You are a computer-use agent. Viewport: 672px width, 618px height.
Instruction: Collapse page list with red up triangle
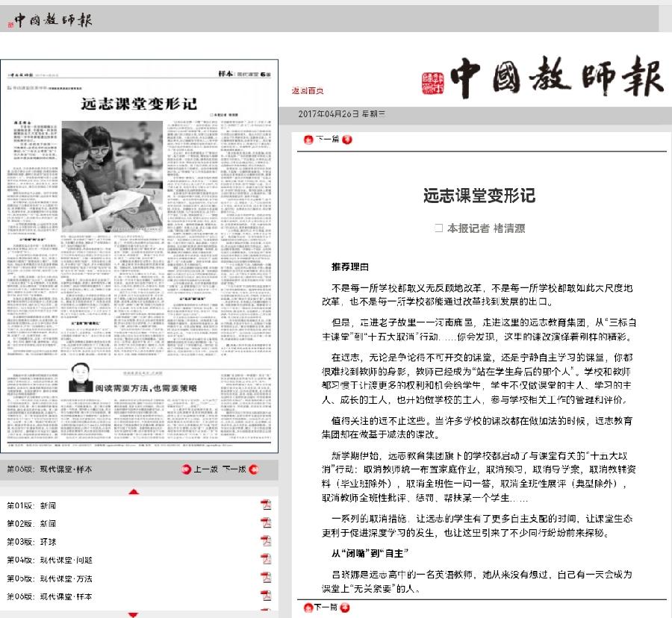[x=134, y=492]
